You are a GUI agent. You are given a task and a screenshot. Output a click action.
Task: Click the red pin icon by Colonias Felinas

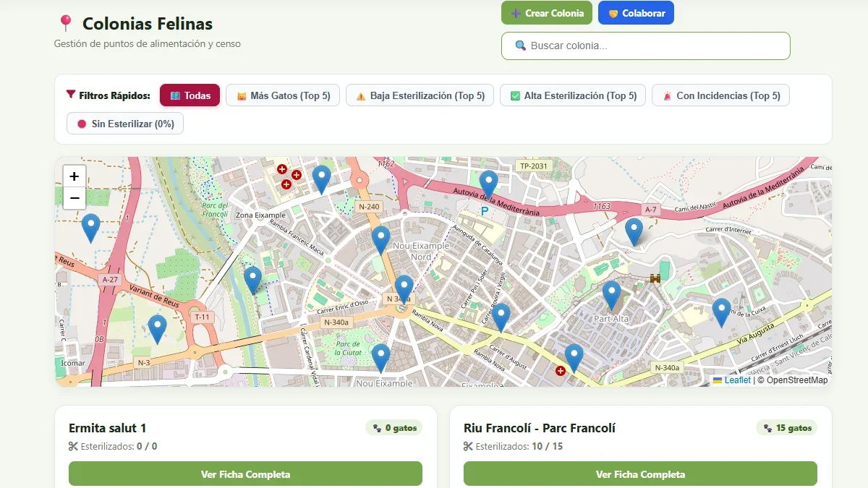[65, 24]
